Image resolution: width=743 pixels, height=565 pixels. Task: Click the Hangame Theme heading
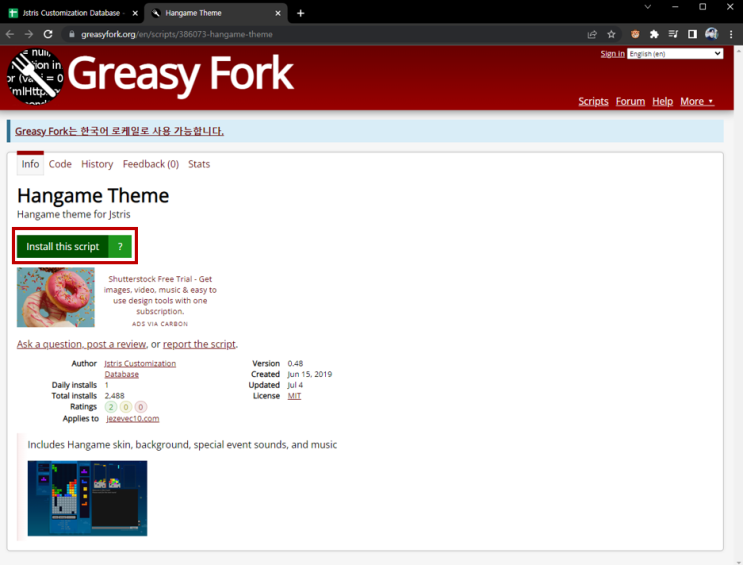coord(93,196)
